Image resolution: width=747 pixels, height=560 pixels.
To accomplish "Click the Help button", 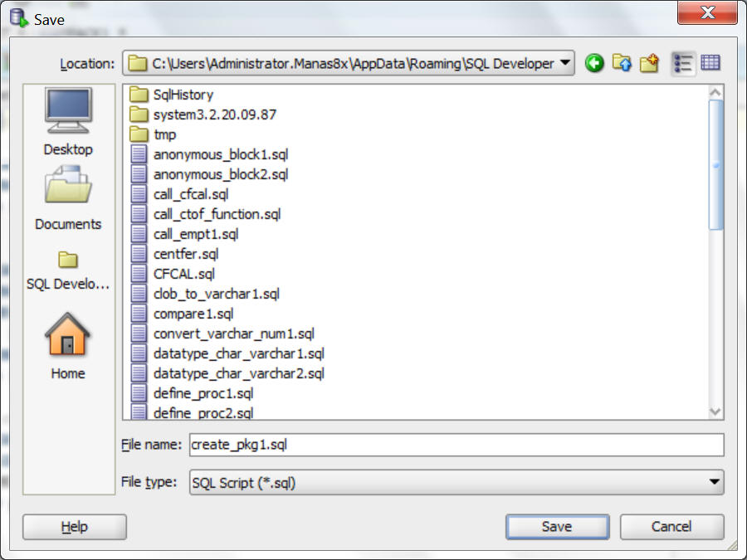I will (75, 527).
